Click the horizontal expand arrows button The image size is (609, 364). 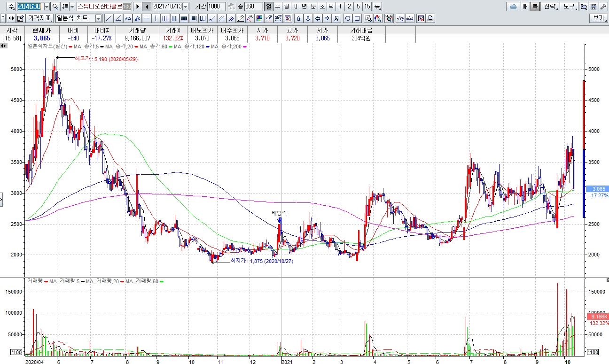pos(11,18)
